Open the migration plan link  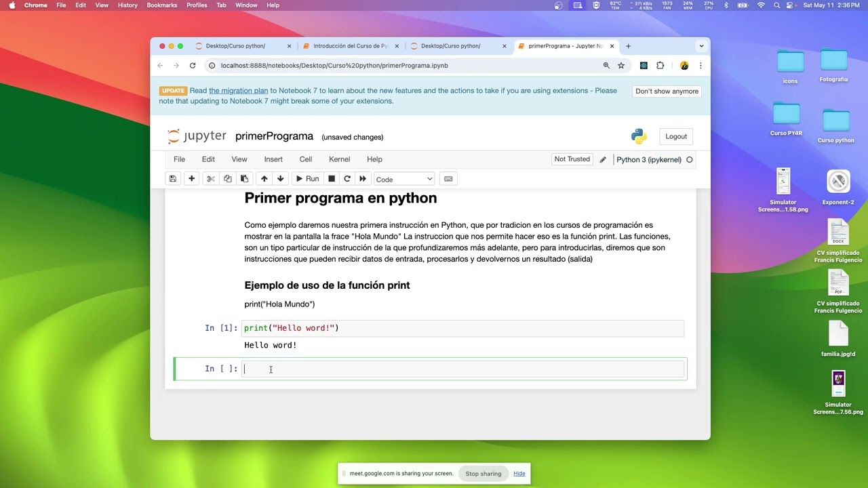(x=238, y=91)
